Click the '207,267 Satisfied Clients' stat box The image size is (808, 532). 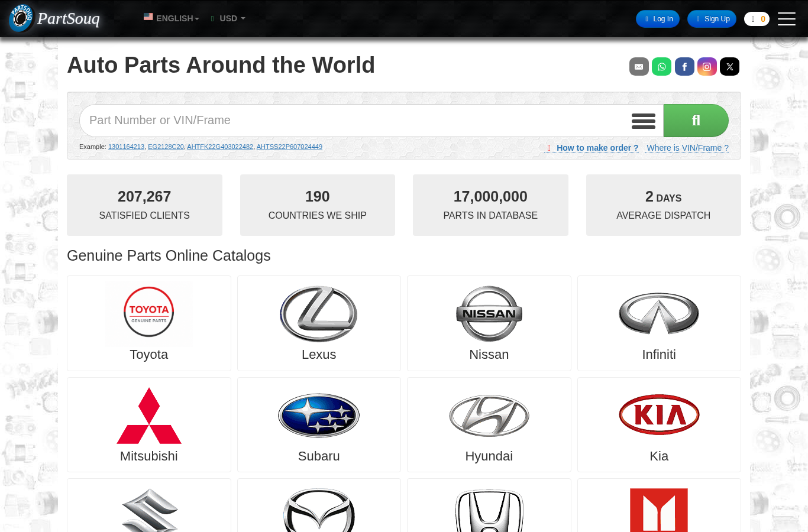click(x=144, y=205)
